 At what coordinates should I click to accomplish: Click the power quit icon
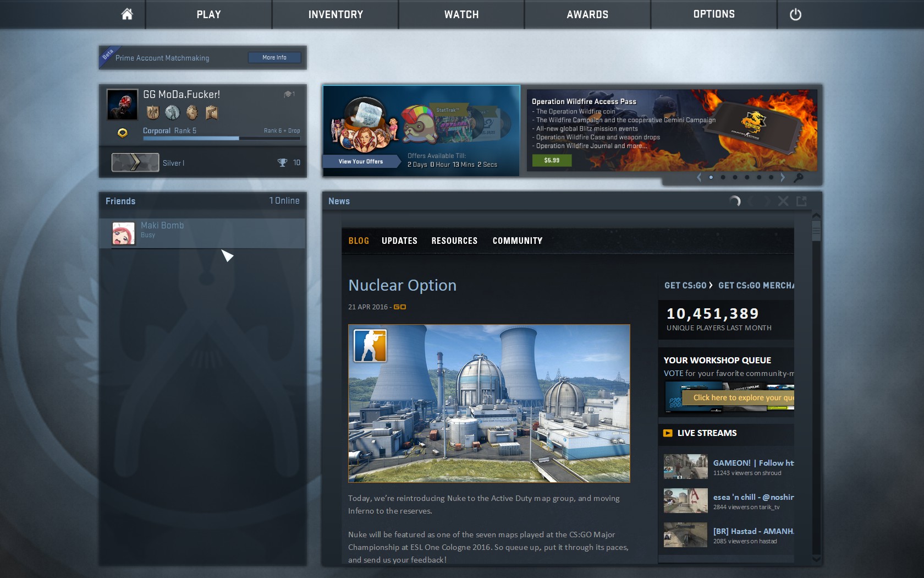795,15
